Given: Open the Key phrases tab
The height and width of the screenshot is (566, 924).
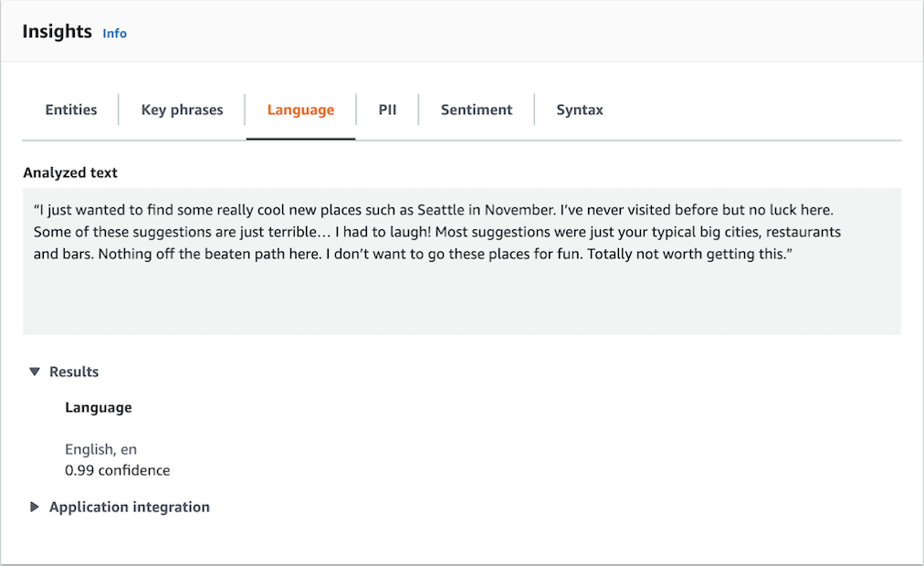Looking at the screenshot, I should [x=182, y=110].
